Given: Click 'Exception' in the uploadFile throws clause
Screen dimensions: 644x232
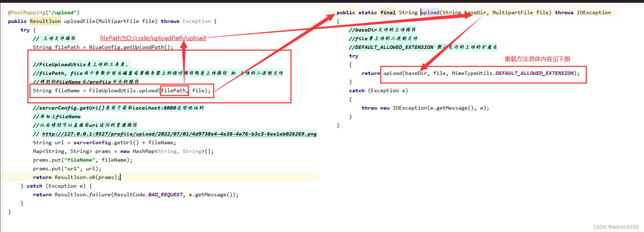Looking at the screenshot, I should tap(197, 21).
